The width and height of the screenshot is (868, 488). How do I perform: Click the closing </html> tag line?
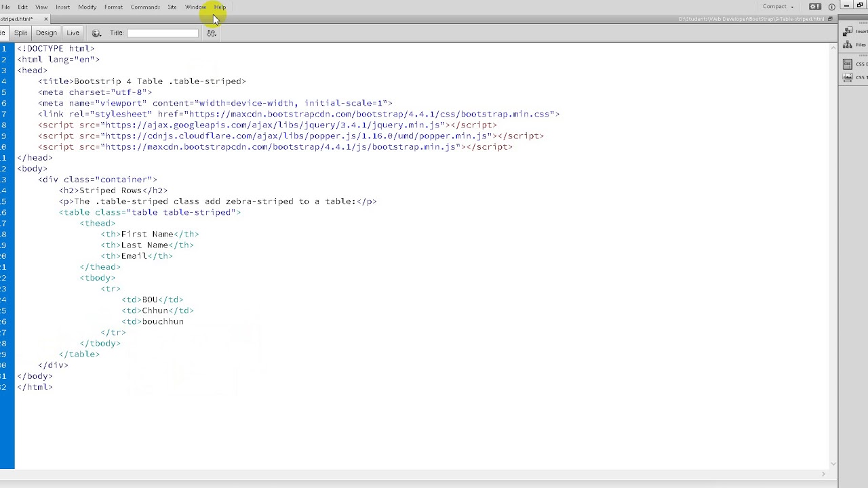35,387
